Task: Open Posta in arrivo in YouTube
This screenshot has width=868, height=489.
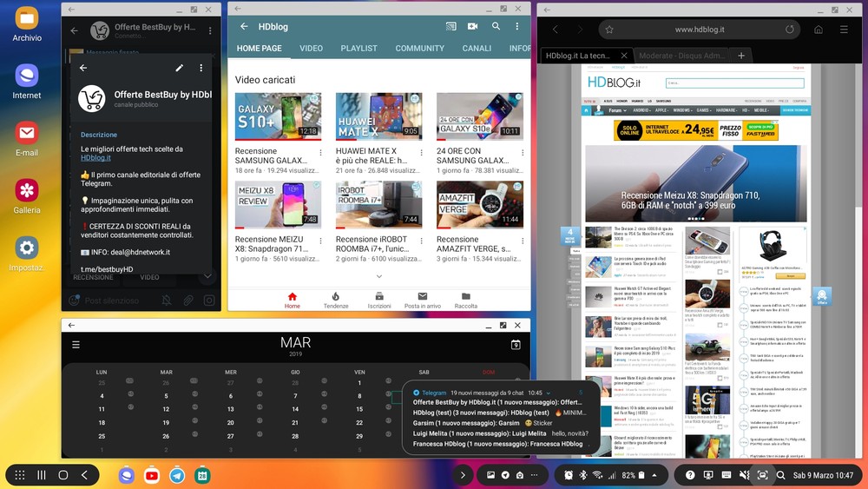Action: [x=423, y=301]
